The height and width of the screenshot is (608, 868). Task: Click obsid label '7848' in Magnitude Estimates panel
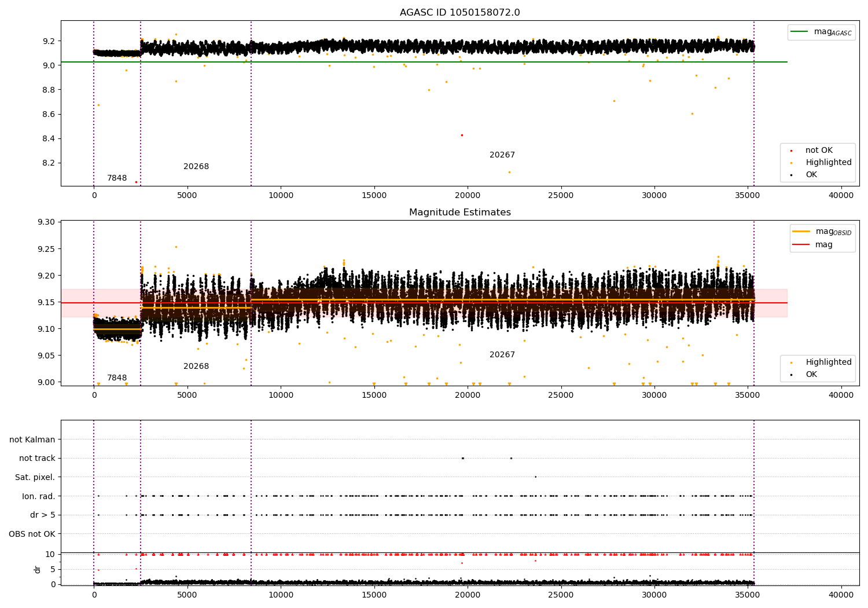117,378
